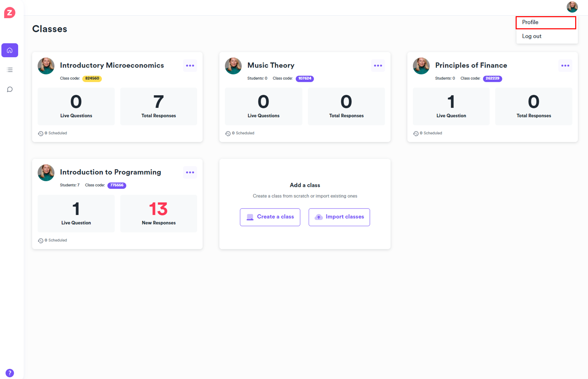The height and width of the screenshot is (379, 588).
Task: Open Principles of Finance three-dot menu
Action: (x=565, y=66)
